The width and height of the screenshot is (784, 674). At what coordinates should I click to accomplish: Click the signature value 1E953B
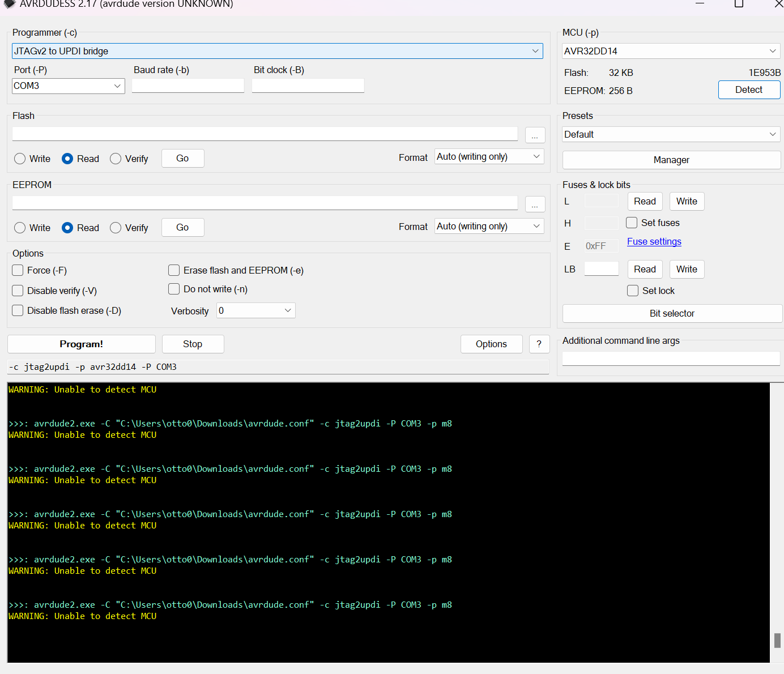(765, 72)
